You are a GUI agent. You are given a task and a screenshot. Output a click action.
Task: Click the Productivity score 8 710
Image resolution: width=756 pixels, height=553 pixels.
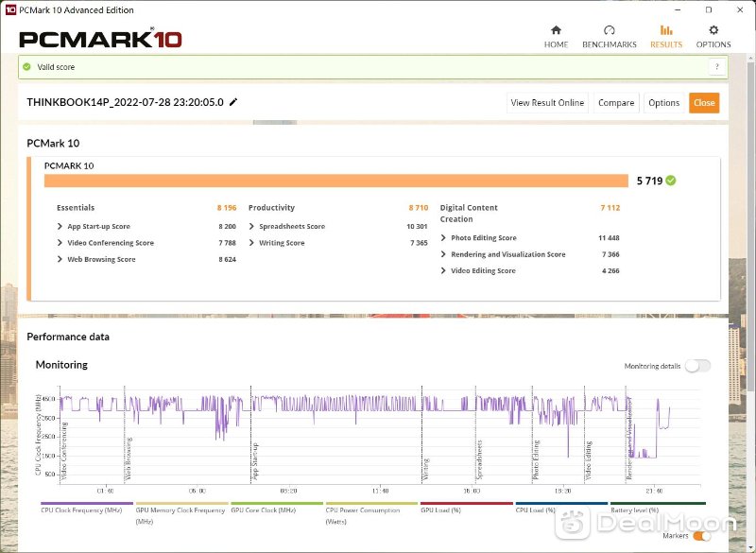pos(419,207)
